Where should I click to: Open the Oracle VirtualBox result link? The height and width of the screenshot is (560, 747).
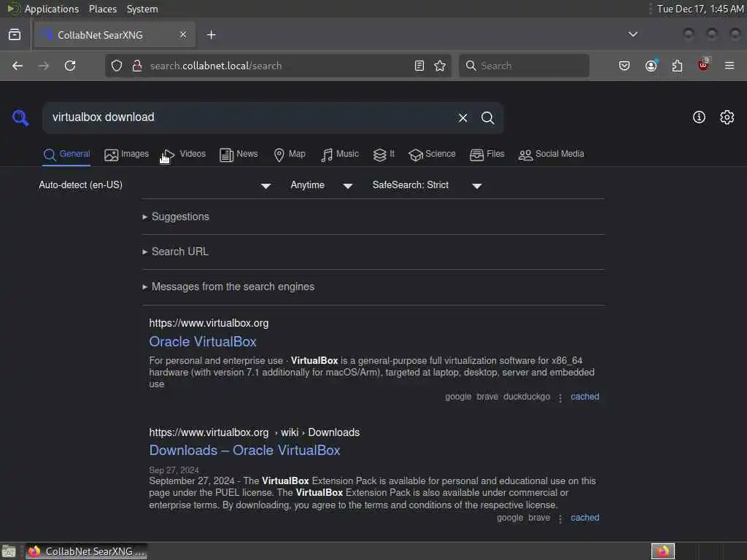pos(203,342)
